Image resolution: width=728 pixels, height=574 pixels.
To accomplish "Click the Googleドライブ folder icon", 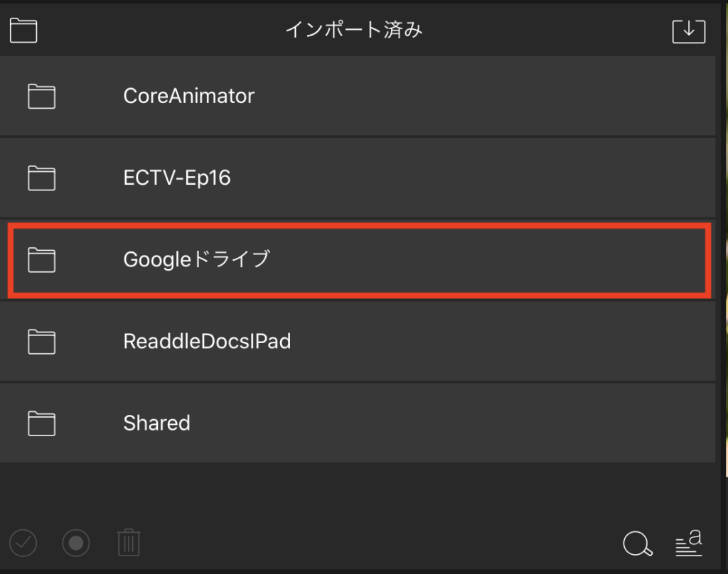I will coord(42,260).
